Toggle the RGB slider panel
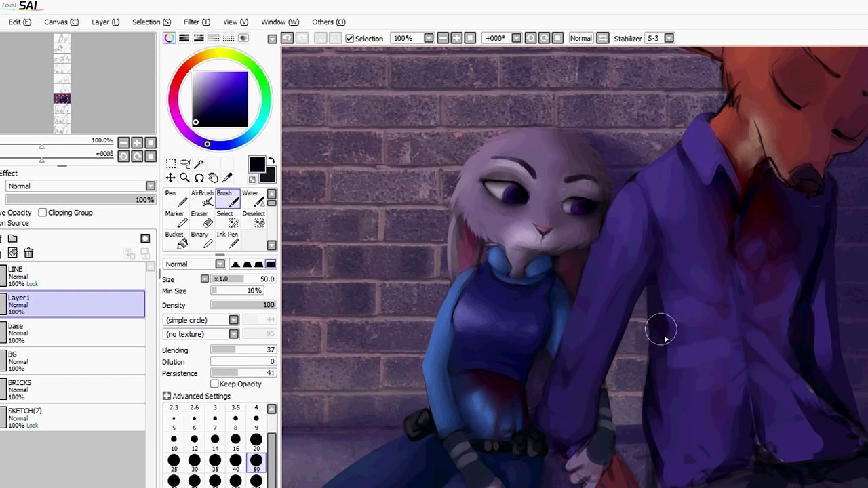The width and height of the screenshot is (868, 488). (184, 38)
